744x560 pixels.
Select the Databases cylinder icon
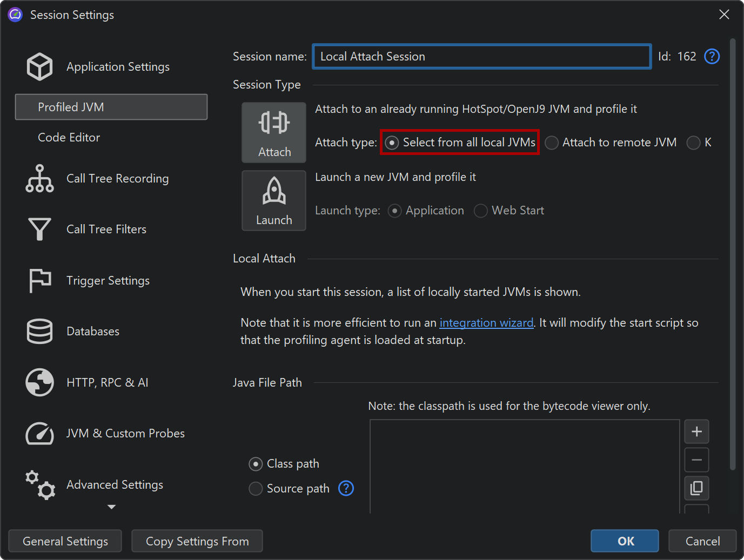(39, 332)
